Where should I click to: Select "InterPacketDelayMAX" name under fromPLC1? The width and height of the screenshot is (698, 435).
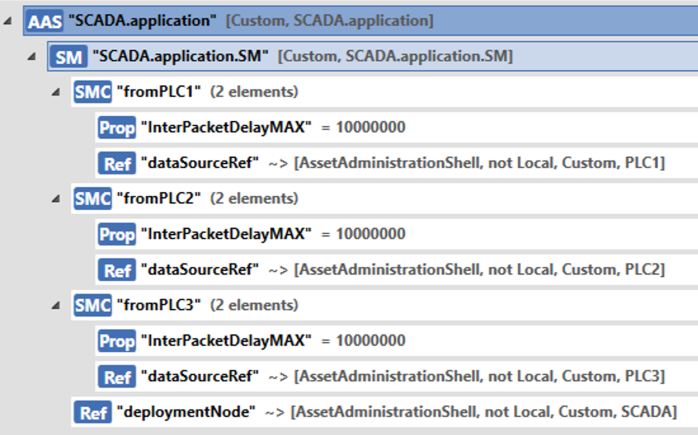(x=226, y=127)
